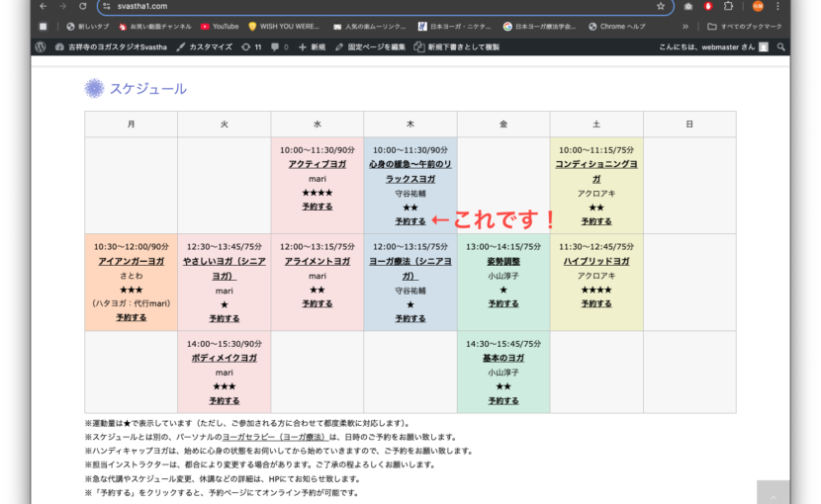The image size is (821, 504).
Task: Open the + 新規 admin bar menu
Action: pyautogui.click(x=312, y=46)
